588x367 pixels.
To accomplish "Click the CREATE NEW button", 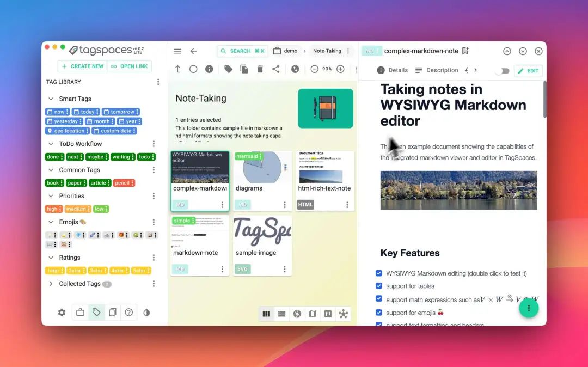I will click(x=83, y=66).
